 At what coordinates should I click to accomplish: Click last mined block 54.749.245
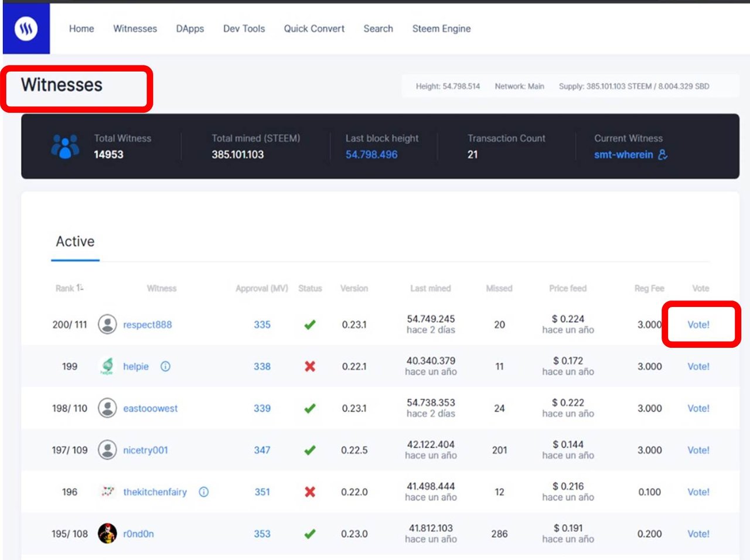[431, 319]
